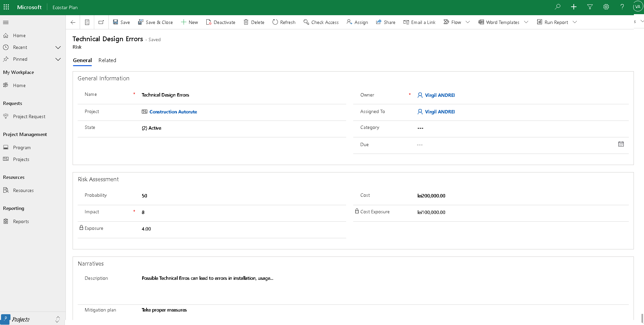Collapse the sidebar with hamburger icon
The height and width of the screenshot is (325, 644).
click(x=6, y=23)
